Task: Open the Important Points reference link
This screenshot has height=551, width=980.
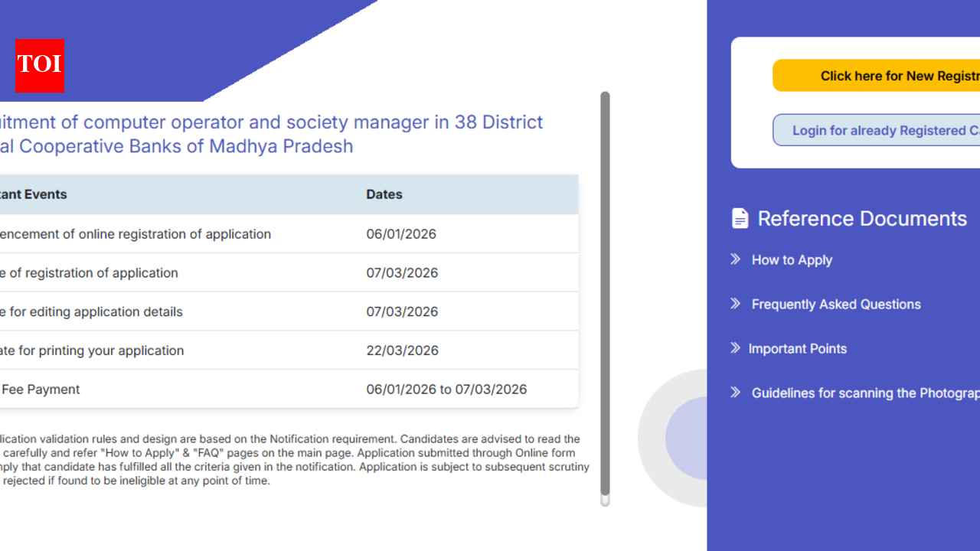Action: pos(797,349)
